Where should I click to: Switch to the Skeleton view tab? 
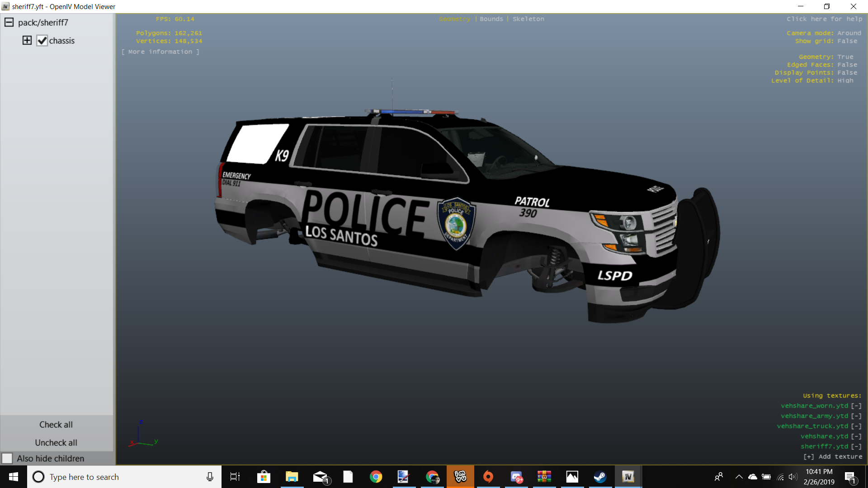528,19
